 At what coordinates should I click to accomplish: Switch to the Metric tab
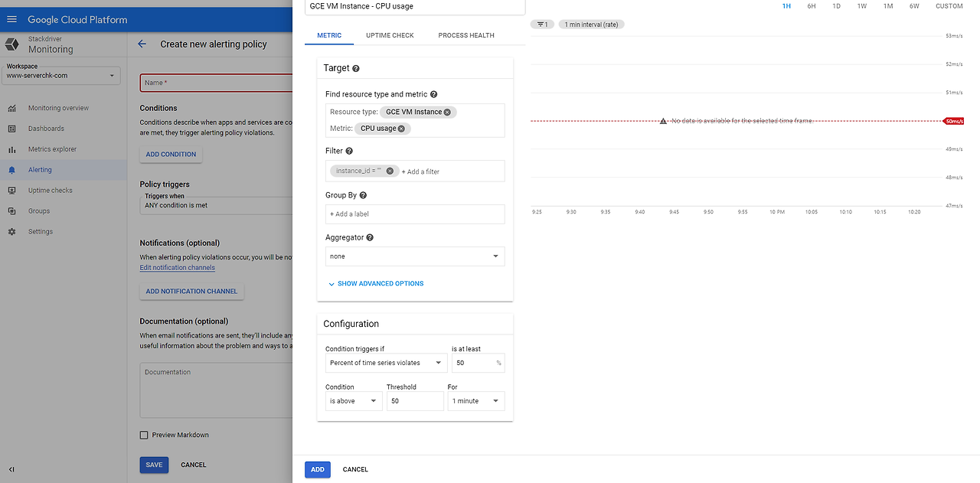click(329, 35)
